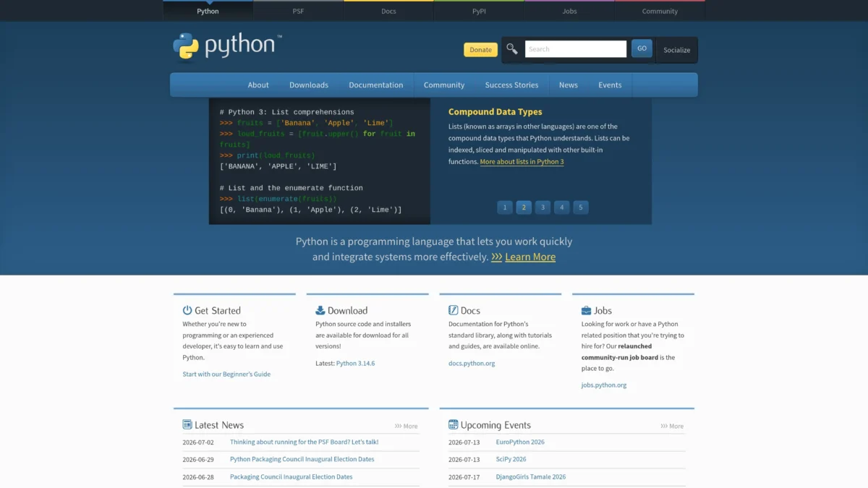Viewport: 868px width, 488px height.
Task: Open the Python 3.14.6 download link
Action: click(x=355, y=363)
